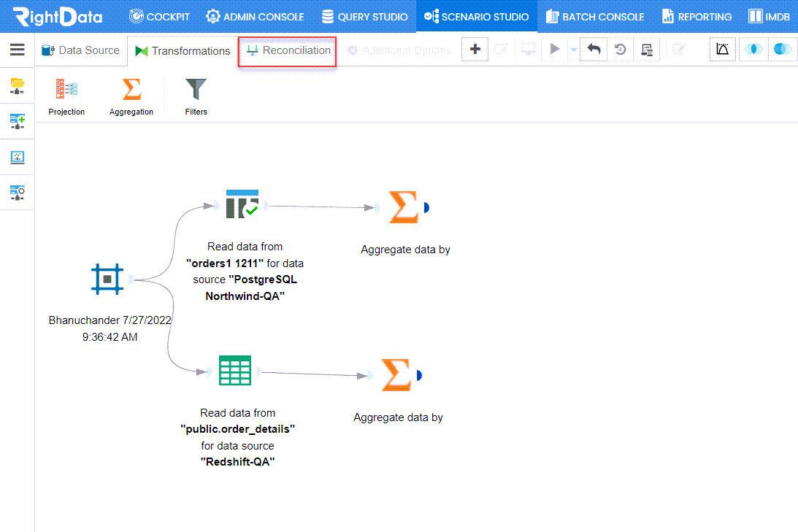Click the upper aggregate node output port
Viewport: 798px width, 532px height.
[426, 207]
